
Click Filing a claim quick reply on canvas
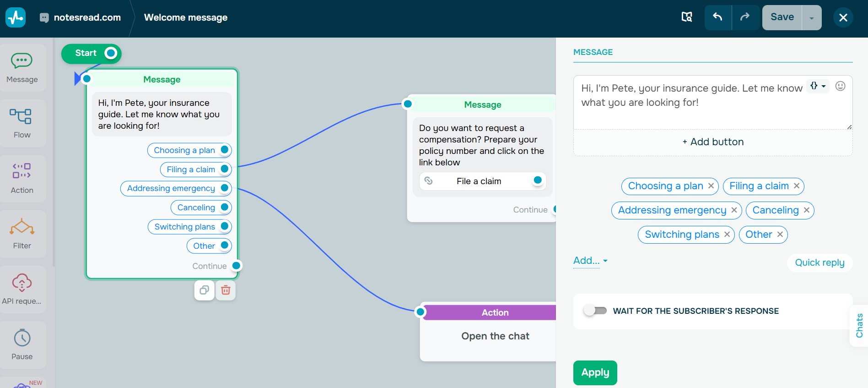click(x=196, y=169)
